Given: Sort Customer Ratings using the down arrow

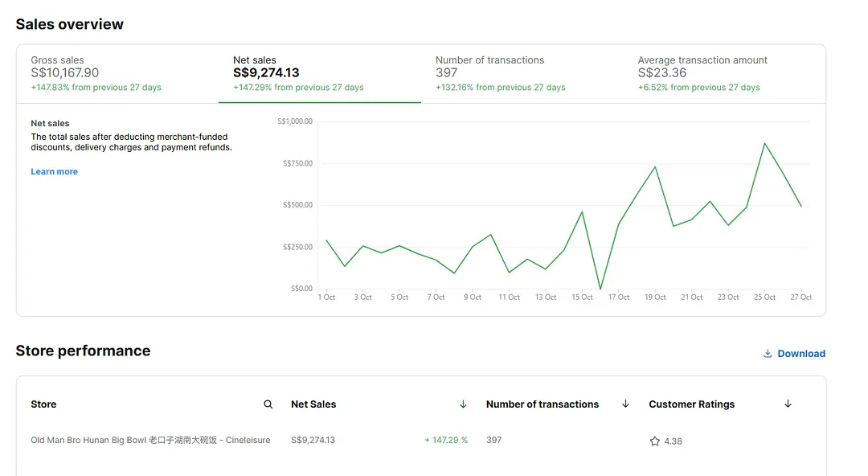Looking at the screenshot, I should (788, 404).
